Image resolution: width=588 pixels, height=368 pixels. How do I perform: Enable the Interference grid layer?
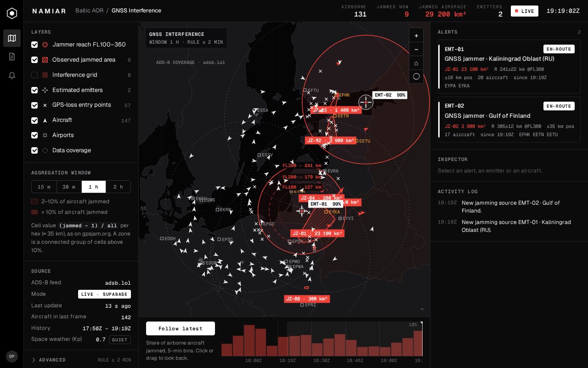tap(34, 75)
